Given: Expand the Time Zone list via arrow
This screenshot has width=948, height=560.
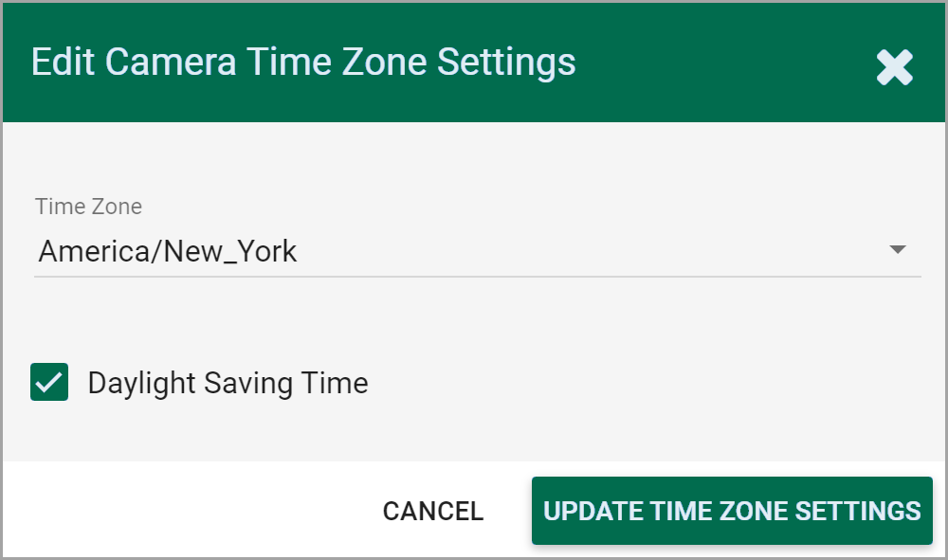Looking at the screenshot, I should point(898,250).
